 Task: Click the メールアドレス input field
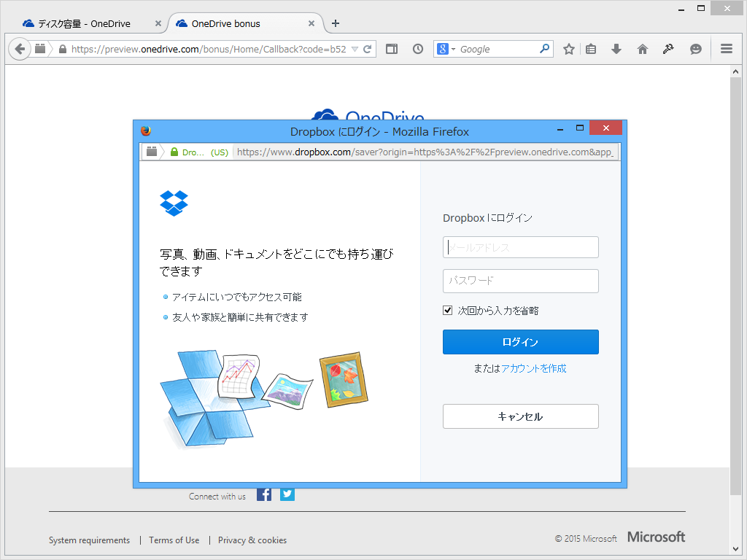520,247
